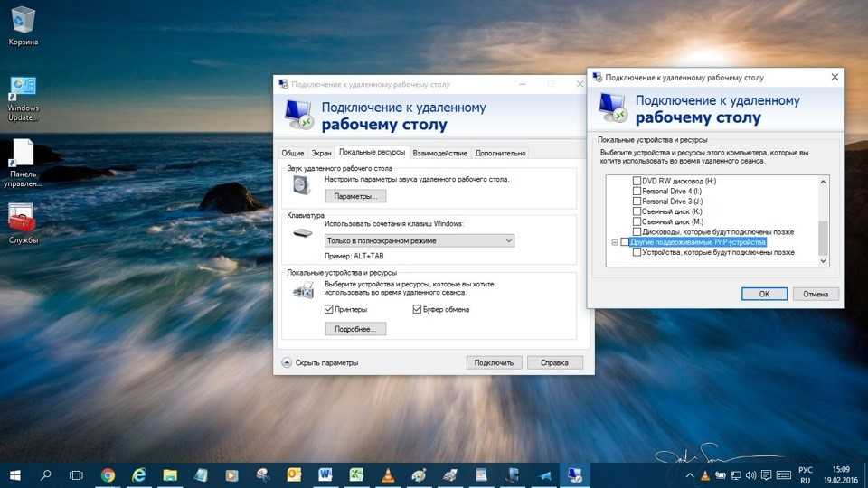868x488 pixels.
Task: Open Outlook from the taskbar
Action: click(294, 475)
